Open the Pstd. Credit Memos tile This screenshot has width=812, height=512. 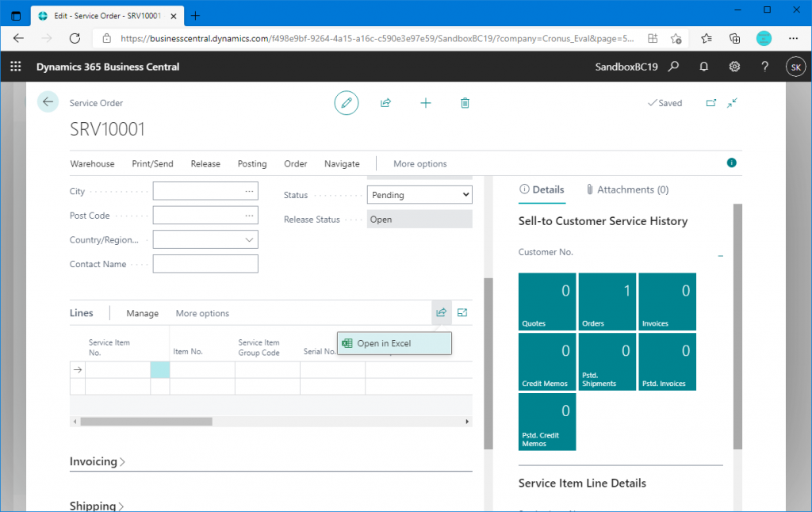[x=547, y=422]
